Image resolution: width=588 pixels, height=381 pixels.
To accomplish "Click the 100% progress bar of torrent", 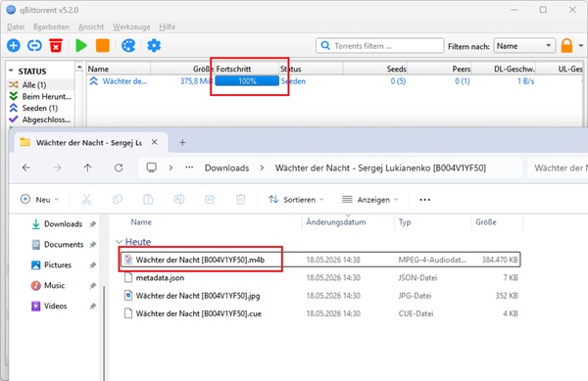I will [247, 81].
